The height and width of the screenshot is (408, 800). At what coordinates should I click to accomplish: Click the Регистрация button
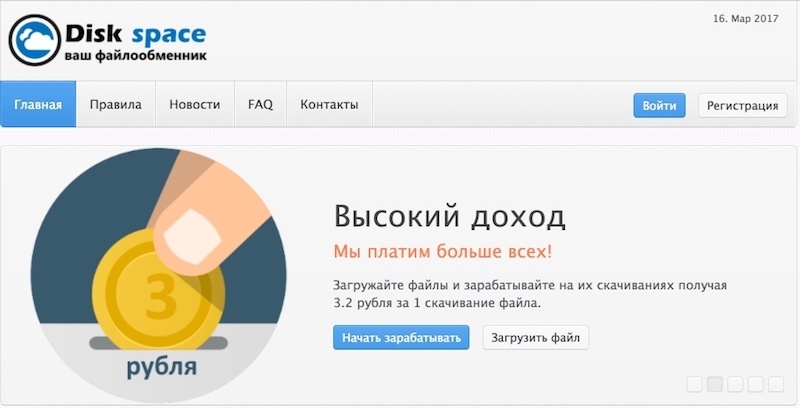pyautogui.click(x=742, y=106)
